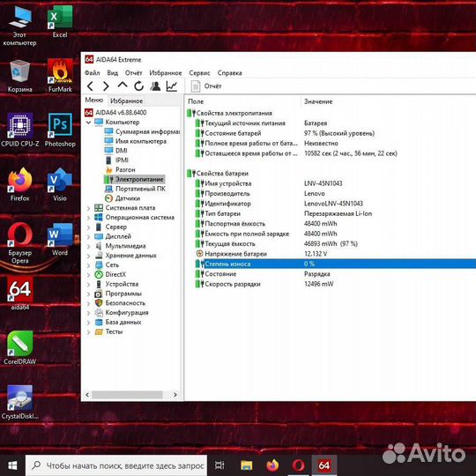Click the taskbar search input field
476x476 pixels.
click(116, 465)
